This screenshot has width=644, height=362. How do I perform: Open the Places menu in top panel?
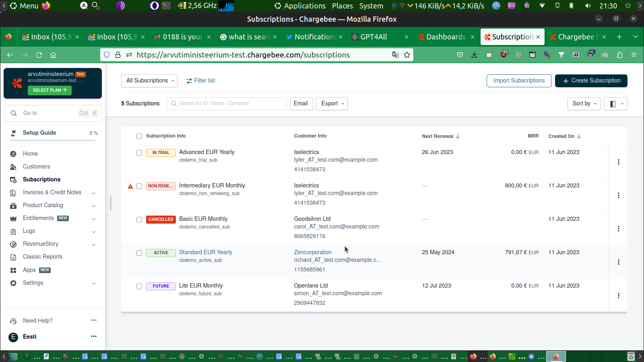tap(343, 6)
